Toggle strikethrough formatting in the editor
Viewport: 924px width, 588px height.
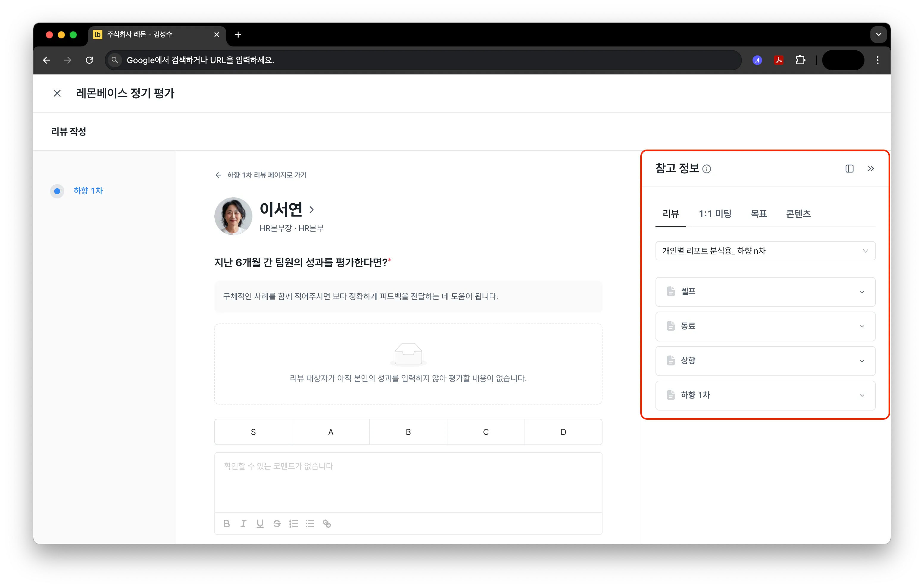[x=277, y=524]
